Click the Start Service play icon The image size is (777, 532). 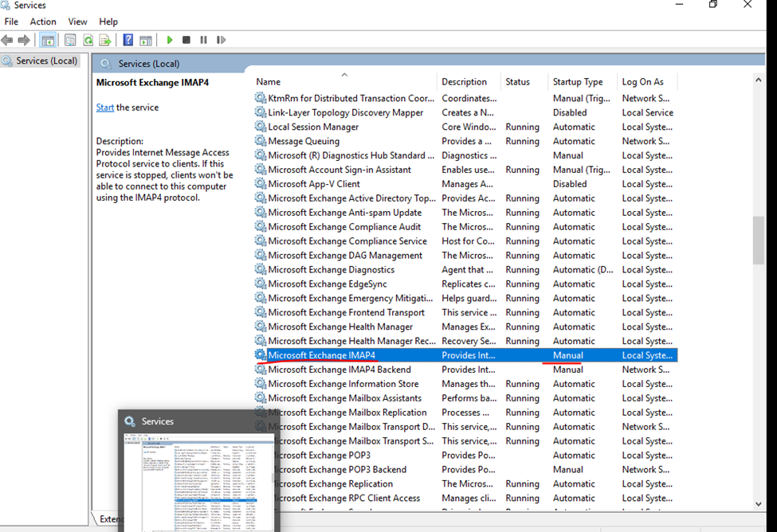tap(169, 40)
